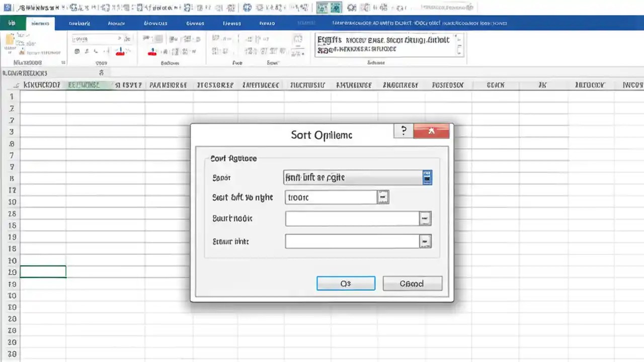Click the Italic icon in the Font group
This screenshot has height=362, width=644.
(x=87, y=51)
